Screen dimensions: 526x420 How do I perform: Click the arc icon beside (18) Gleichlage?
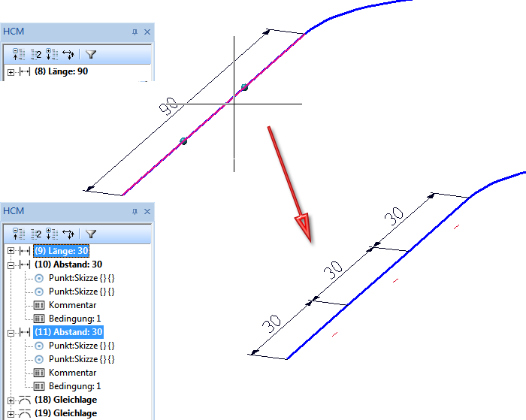tap(25, 400)
